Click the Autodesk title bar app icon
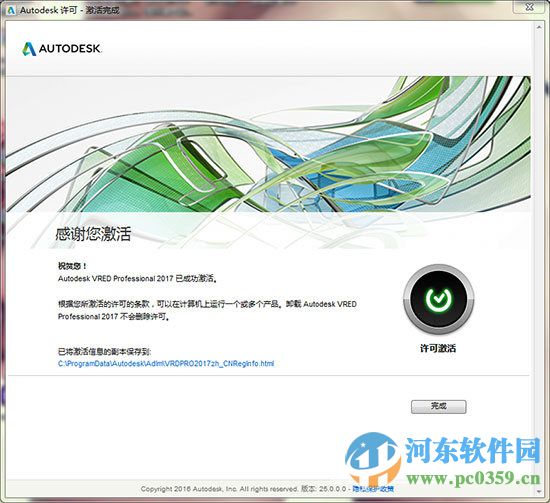Screen dimensions: 550x503 [x=11, y=10]
